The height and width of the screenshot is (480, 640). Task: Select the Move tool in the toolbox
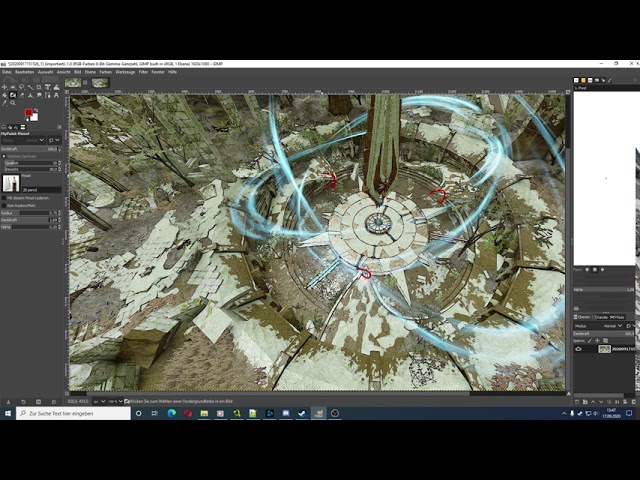[4, 87]
